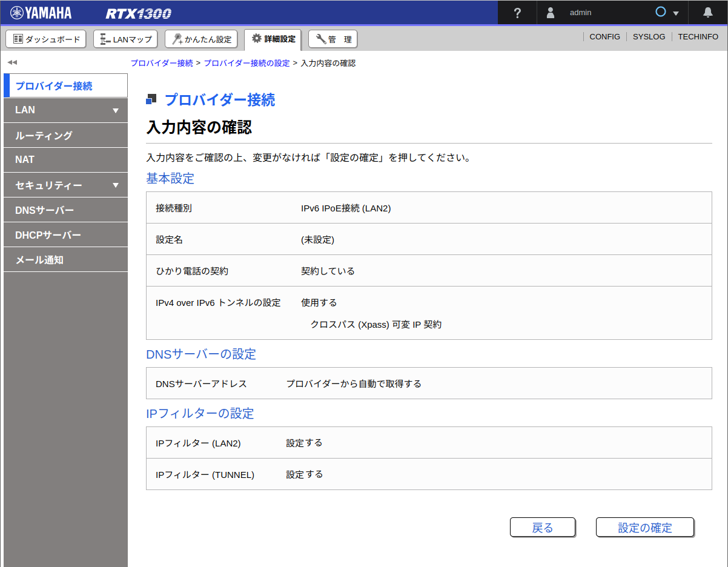Expand the セキュリティー submenu chevron
The height and width of the screenshot is (567, 728).
pos(116,185)
